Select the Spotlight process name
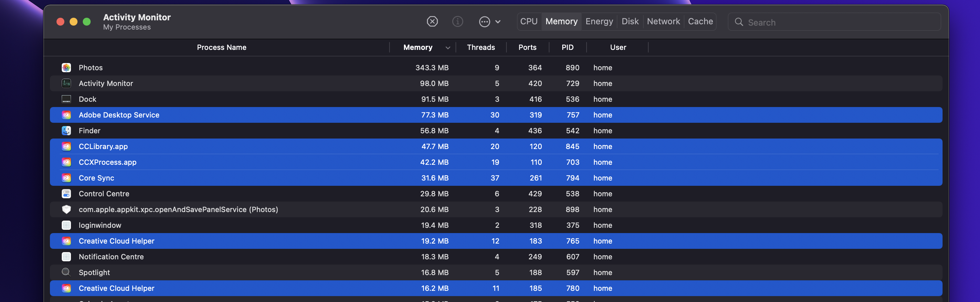980x302 pixels. [94, 273]
